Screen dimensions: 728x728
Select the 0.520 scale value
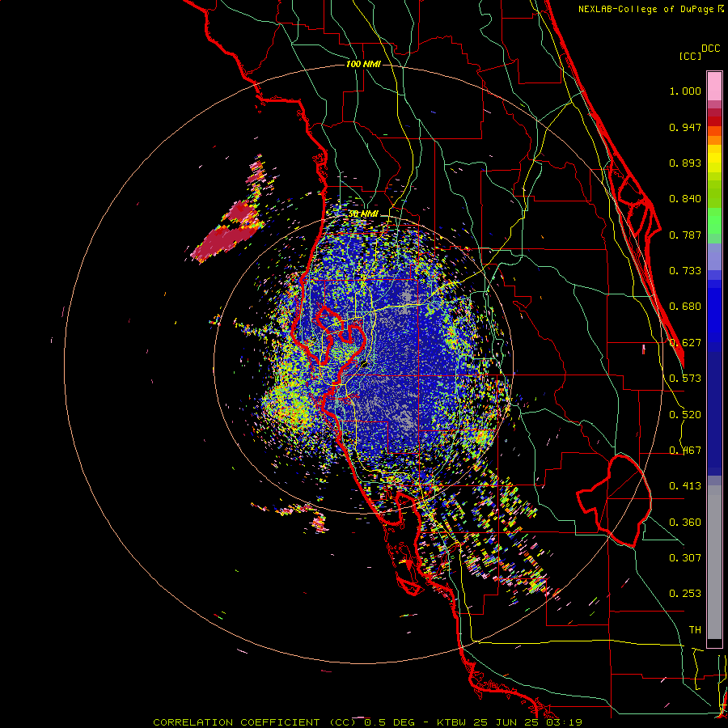[x=685, y=415]
